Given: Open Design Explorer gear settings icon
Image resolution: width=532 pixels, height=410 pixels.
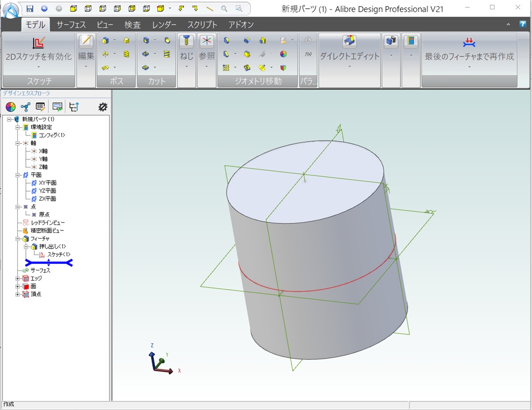Looking at the screenshot, I should point(103,107).
